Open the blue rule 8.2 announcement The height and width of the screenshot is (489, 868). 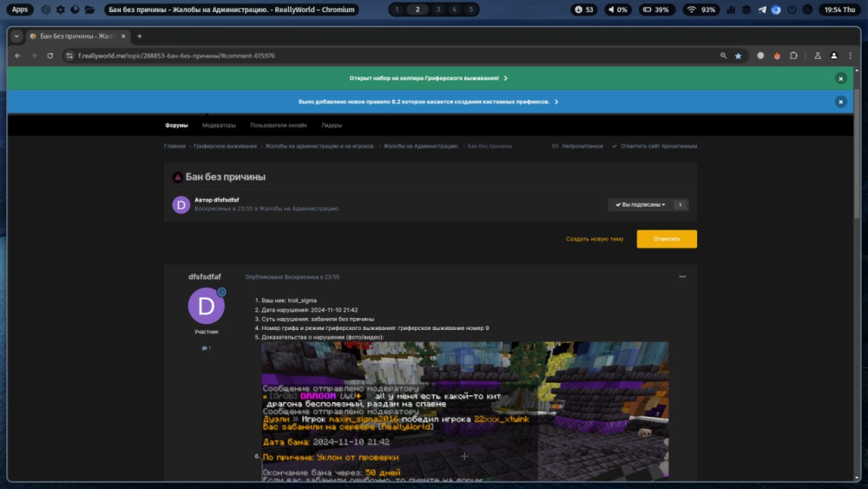[428, 102]
